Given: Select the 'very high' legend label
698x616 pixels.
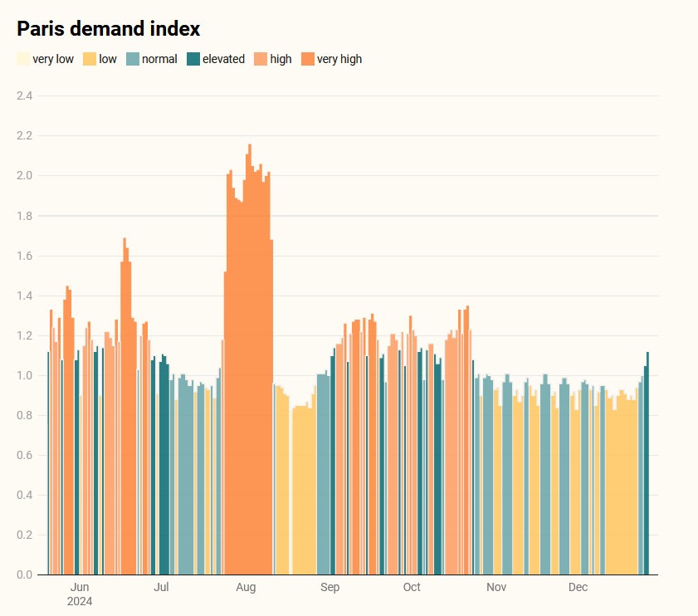Looking at the screenshot, I should [x=339, y=59].
